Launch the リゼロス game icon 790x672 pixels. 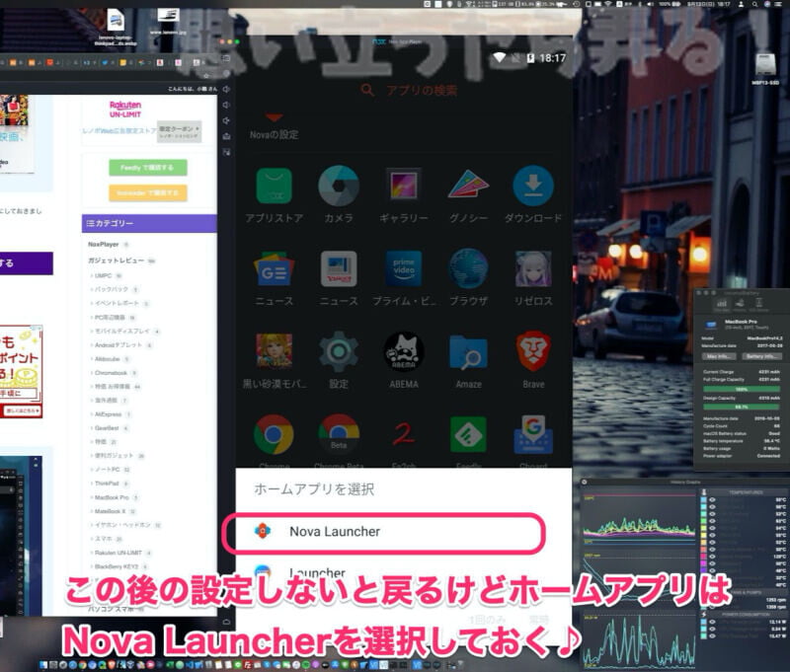[533, 268]
